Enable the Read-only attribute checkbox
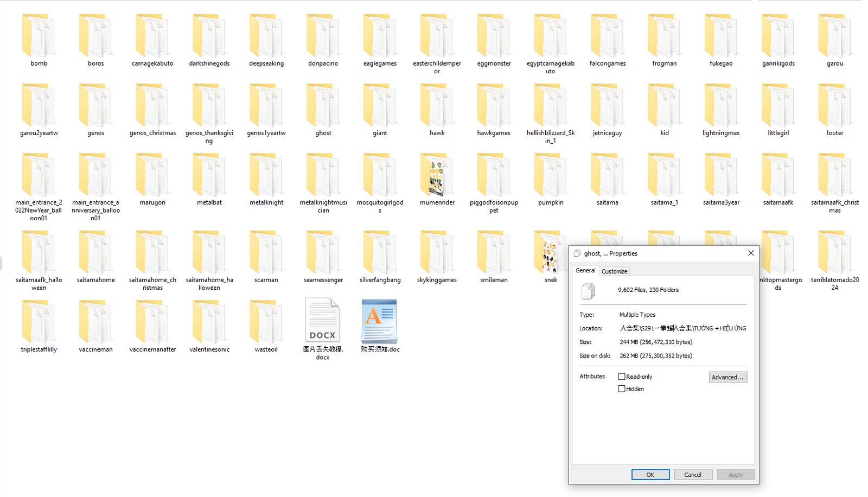The height and width of the screenshot is (497, 868). click(x=622, y=377)
